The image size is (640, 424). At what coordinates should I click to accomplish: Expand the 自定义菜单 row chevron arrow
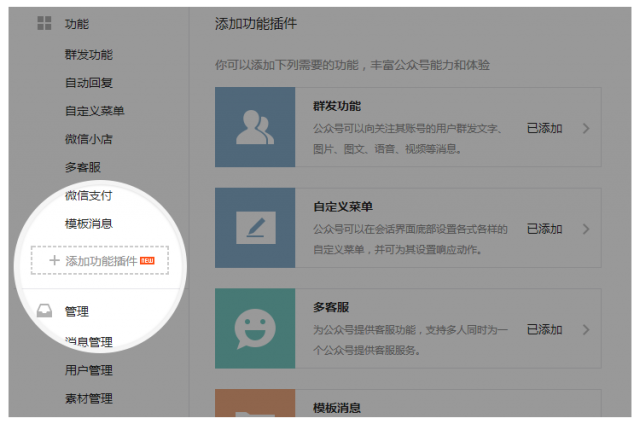[585, 228]
